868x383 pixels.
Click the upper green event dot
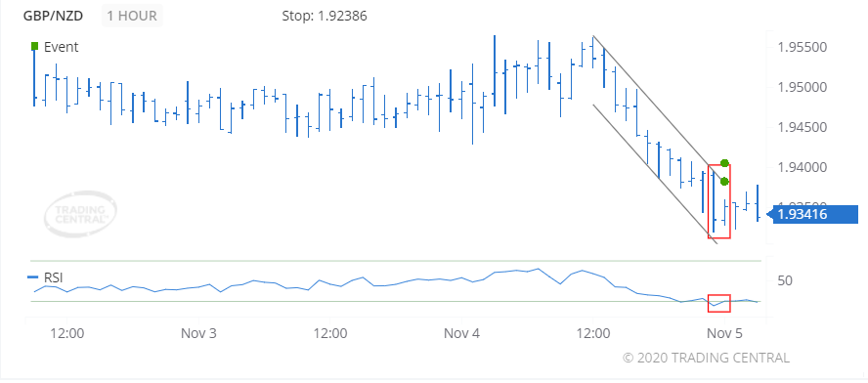(x=724, y=163)
